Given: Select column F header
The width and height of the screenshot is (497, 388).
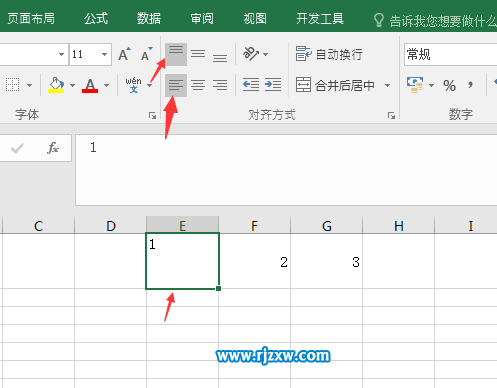Looking at the screenshot, I should (x=255, y=226).
